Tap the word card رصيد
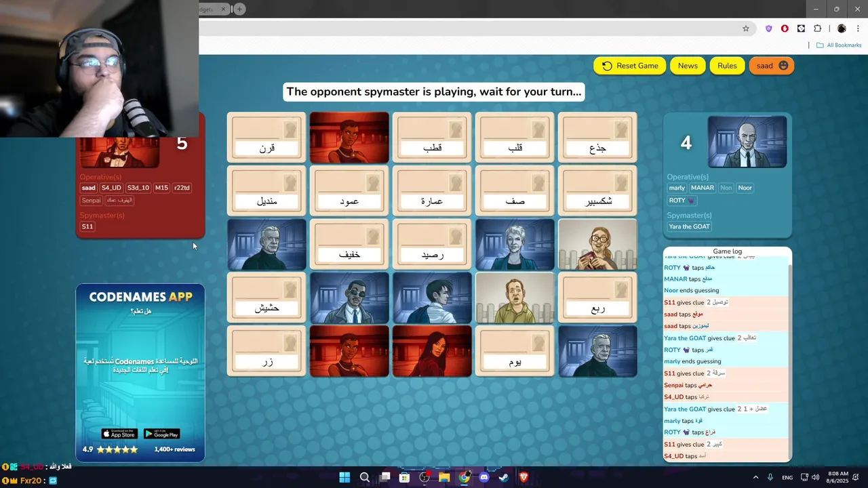Viewport: 868px width, 488px height. point(432,244)
